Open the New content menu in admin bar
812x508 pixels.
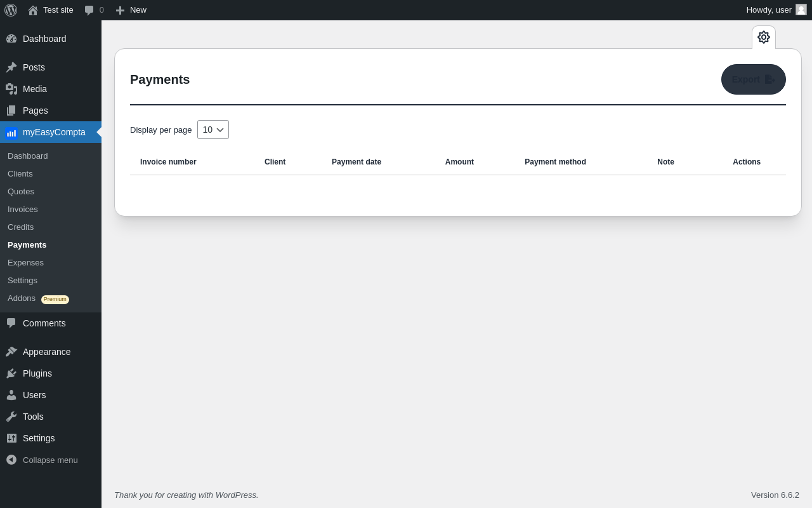(131, 10)
